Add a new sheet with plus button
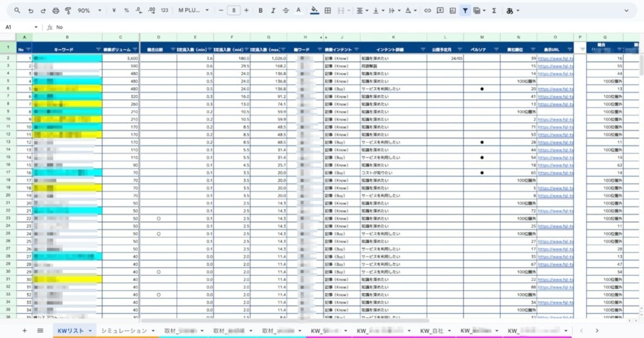 [25, 330]
